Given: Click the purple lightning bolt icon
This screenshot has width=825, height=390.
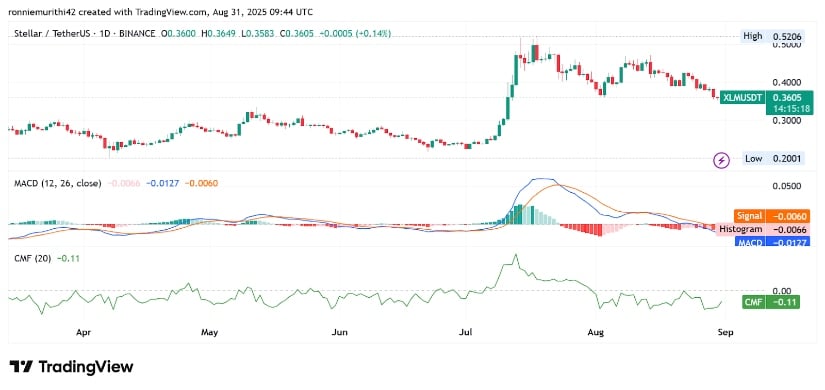Looking at the screenshot, I should click(x=721, y=160).
